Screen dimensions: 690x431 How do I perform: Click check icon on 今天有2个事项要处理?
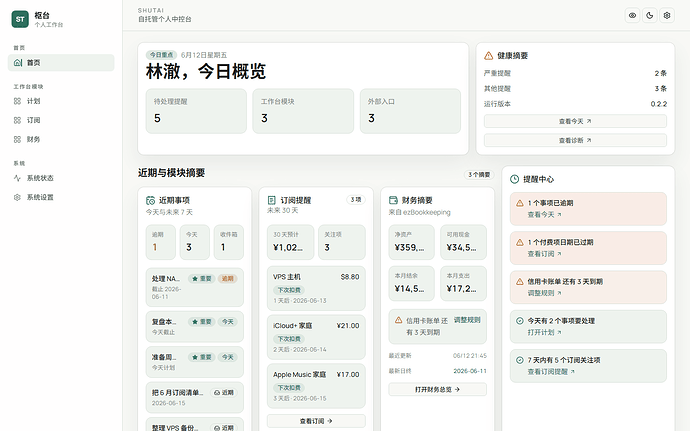pyautogui.click(x=520, y=321)
